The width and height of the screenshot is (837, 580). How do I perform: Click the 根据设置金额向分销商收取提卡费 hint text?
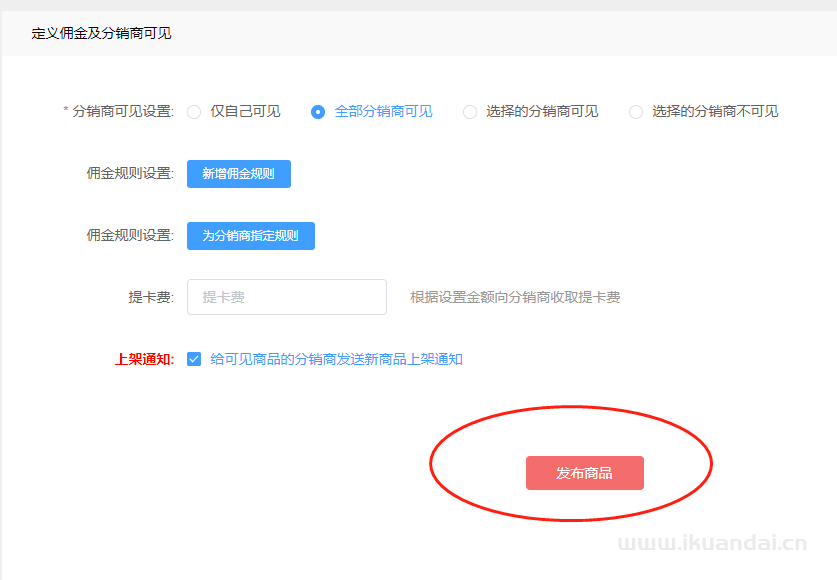(x=515, y=297)
